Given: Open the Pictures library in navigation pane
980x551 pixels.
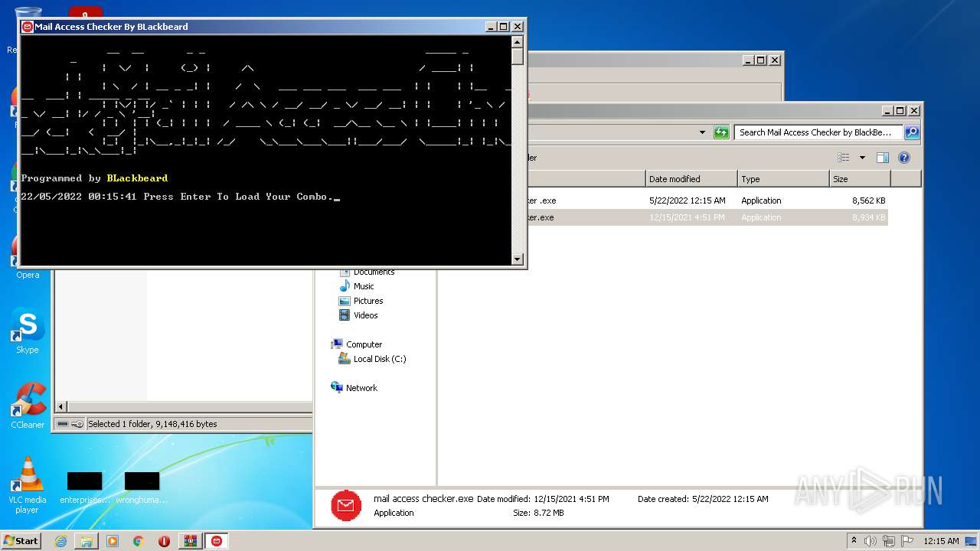Looking at the screenshot, I should 361,301.
